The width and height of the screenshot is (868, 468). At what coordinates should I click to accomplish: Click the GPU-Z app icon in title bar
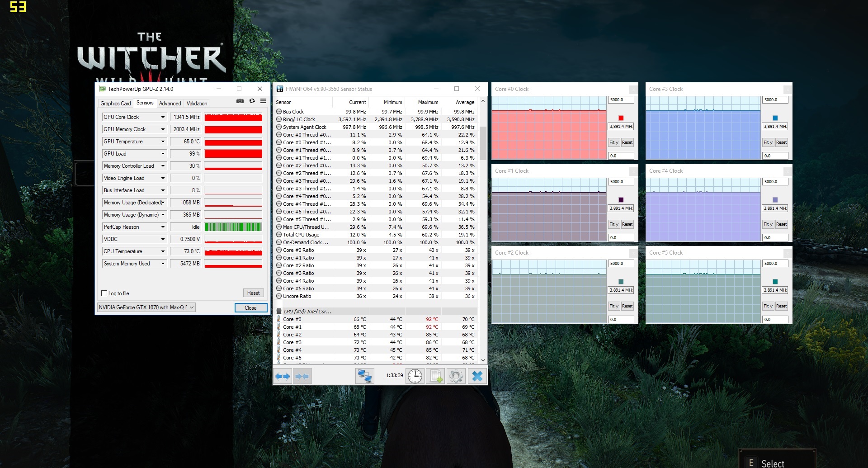pos(103,89)
